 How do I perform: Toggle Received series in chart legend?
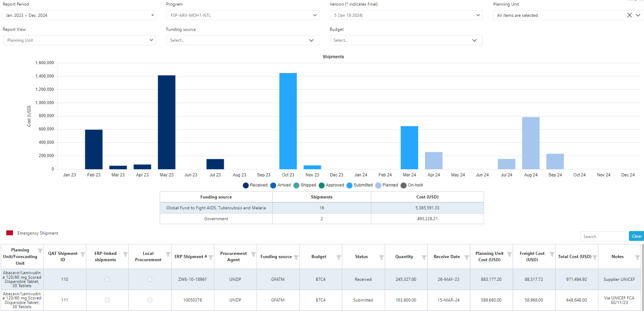255,185
